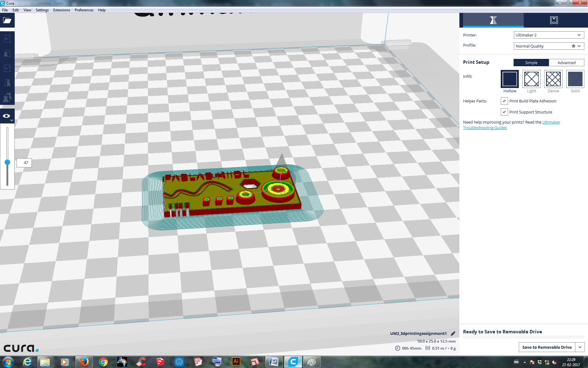Open SketchUp from taskbar
The height and width of the screenshot is (368, 588).
[x=160, y=362]
